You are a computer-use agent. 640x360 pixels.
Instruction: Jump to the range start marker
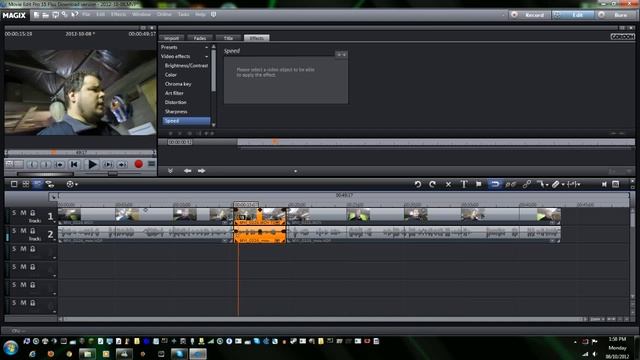pyautogui.click(x=60, y=164)
